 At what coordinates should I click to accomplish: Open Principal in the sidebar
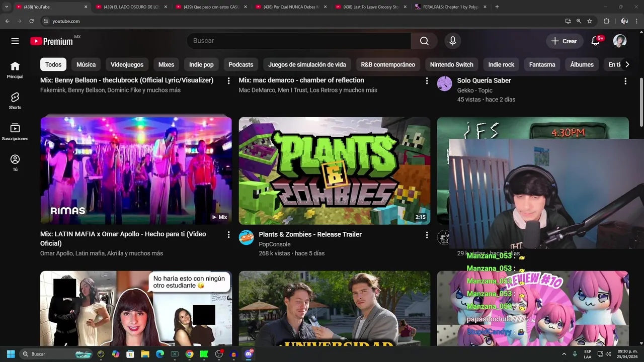[15, 70]
